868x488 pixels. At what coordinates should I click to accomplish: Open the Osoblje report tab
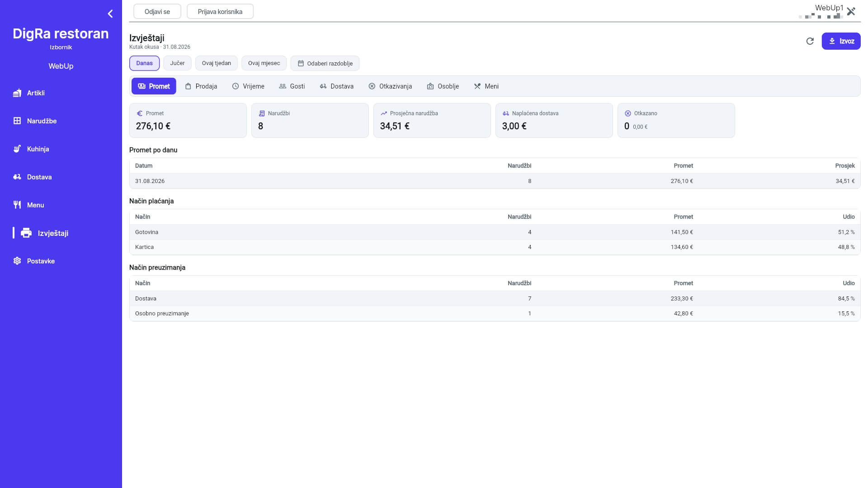pos(443,86)
